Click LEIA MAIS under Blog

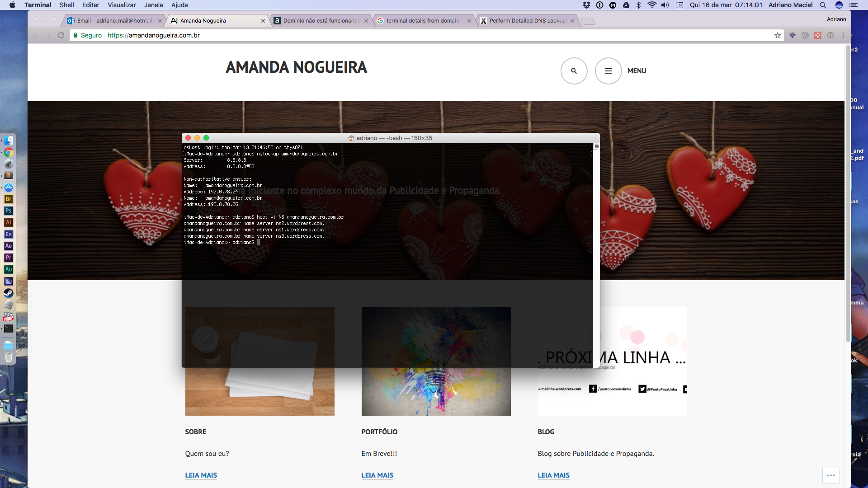pyautogui.click(x=554, y=475)
